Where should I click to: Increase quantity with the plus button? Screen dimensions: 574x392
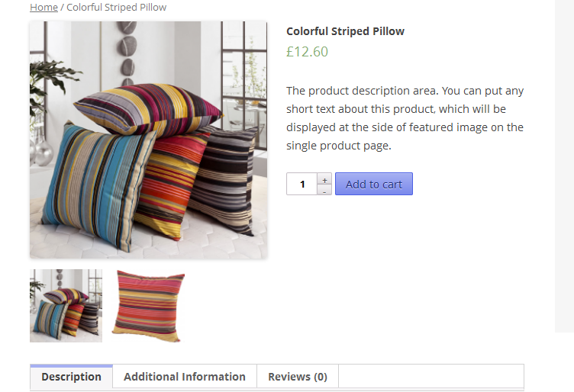pos(324,179)
